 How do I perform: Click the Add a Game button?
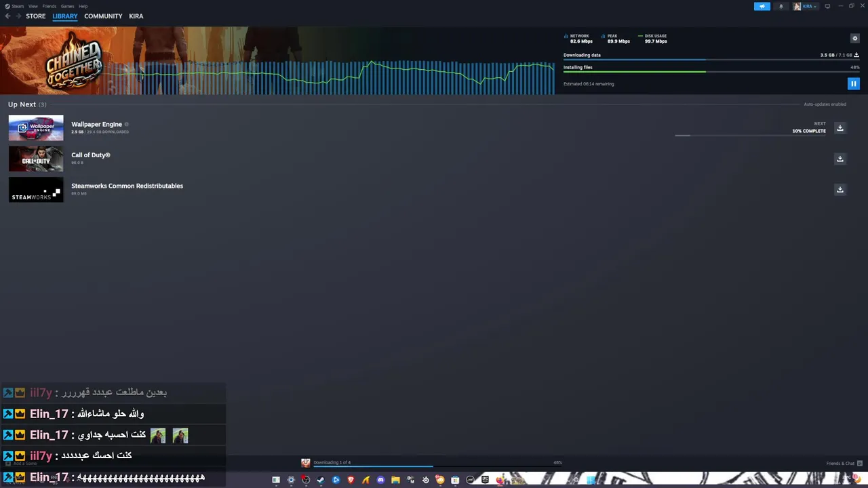point(20,464)
